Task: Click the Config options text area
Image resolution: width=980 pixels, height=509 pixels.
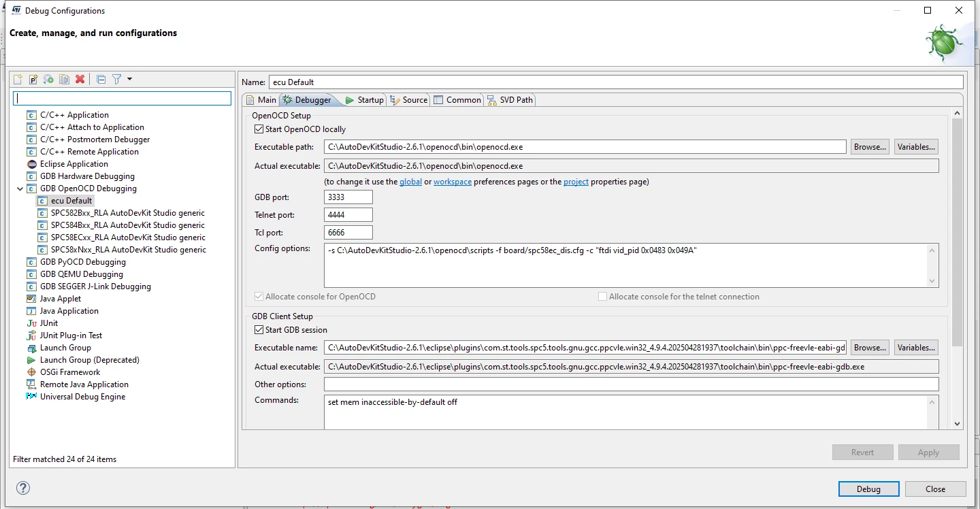Action: (x=626, y=265)
